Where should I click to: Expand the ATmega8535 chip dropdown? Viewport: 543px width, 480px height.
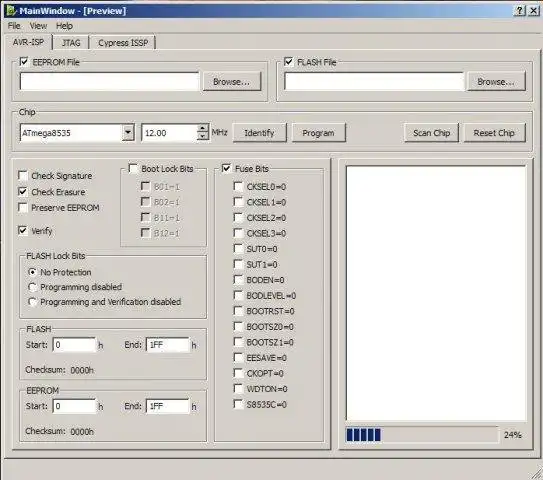click(x=128, y=132)
